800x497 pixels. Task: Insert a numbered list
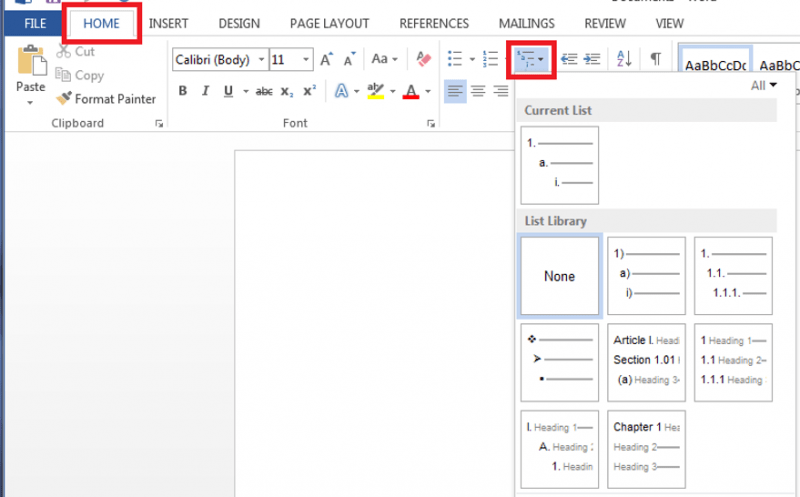tap(490, 59)
